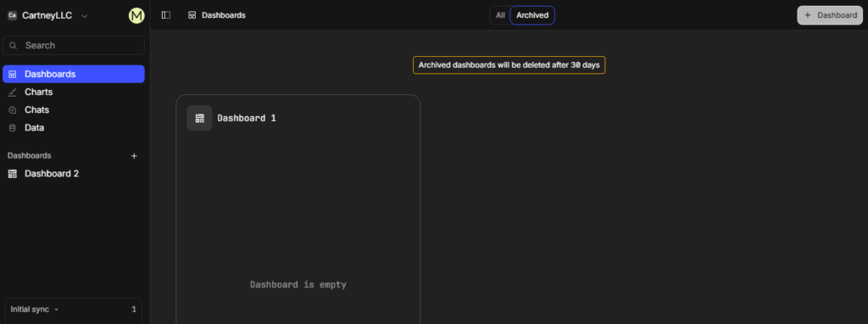
Task: Click the Initial sync count 1
Action: (134, 310)
